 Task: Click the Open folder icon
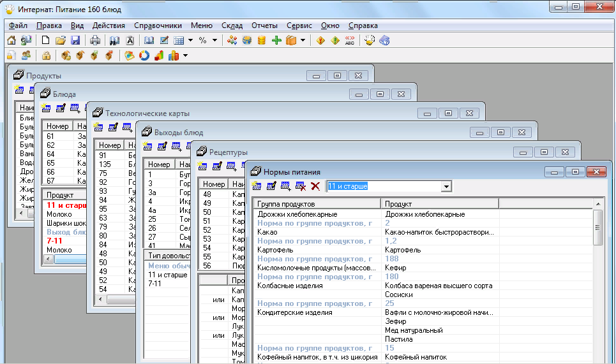tap(61, 40)
